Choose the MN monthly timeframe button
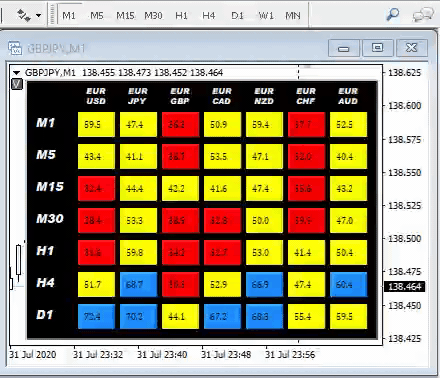The height and width of the screenshot is (378, 440). (293, 15)
